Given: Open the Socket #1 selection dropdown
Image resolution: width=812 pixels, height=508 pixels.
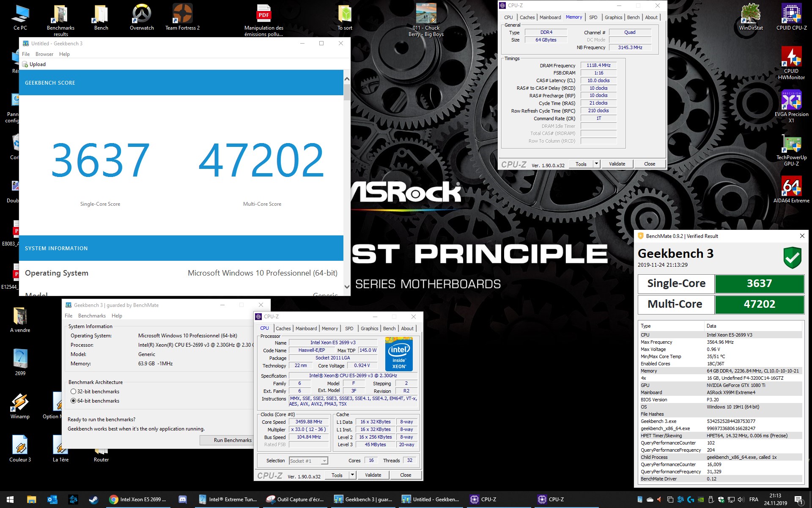Looking at the screenshot, I should 308,461.
